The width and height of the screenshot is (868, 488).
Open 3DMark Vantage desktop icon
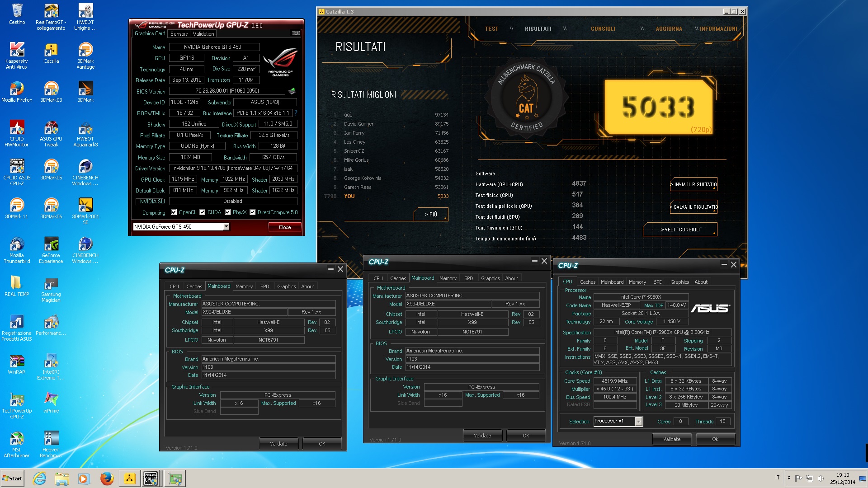click(85, 56)
